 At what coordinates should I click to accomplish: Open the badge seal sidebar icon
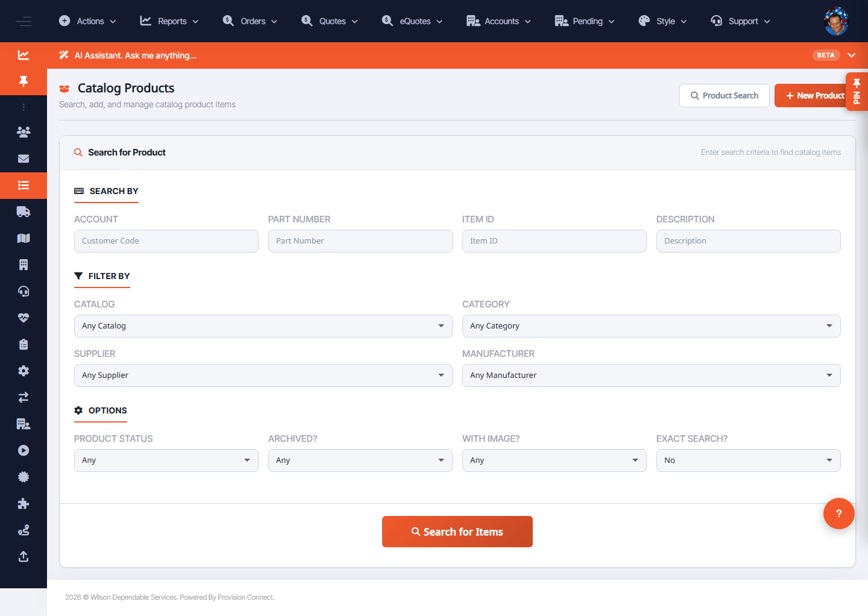click(x=24, y=477)
